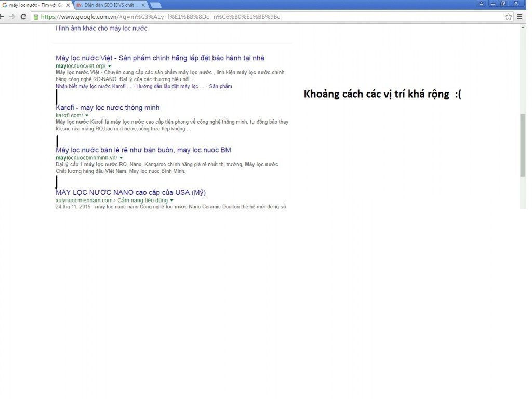Go forward to the next page
The image size is (532, 399).
tap(12, 16)
